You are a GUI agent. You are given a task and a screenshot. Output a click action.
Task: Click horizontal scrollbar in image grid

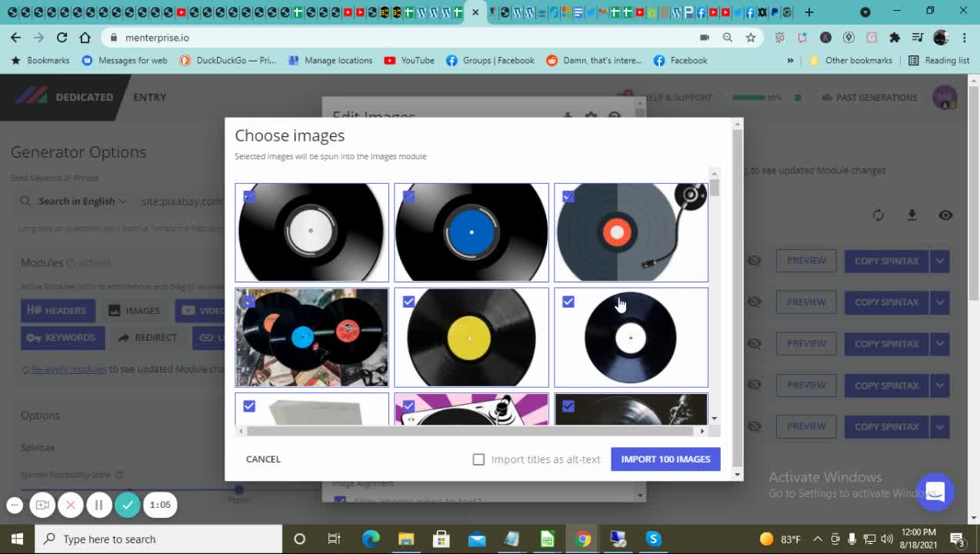(x=469, y=431)
